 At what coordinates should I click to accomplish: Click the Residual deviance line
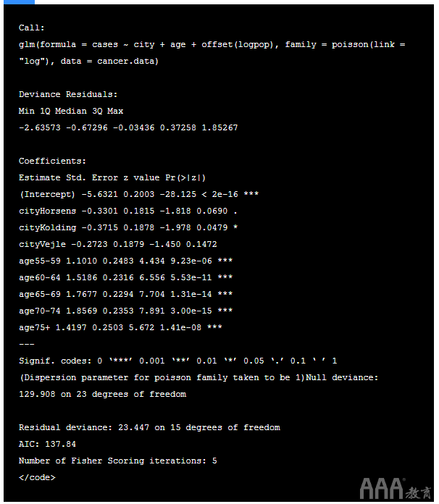click(149, 428)
